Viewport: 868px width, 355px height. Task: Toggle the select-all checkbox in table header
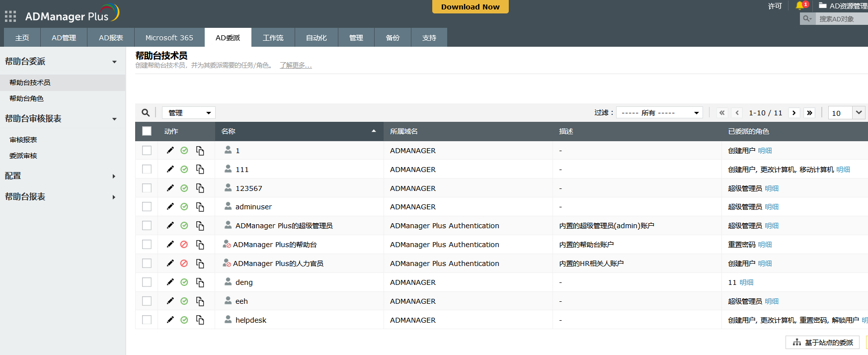[147, 131]
